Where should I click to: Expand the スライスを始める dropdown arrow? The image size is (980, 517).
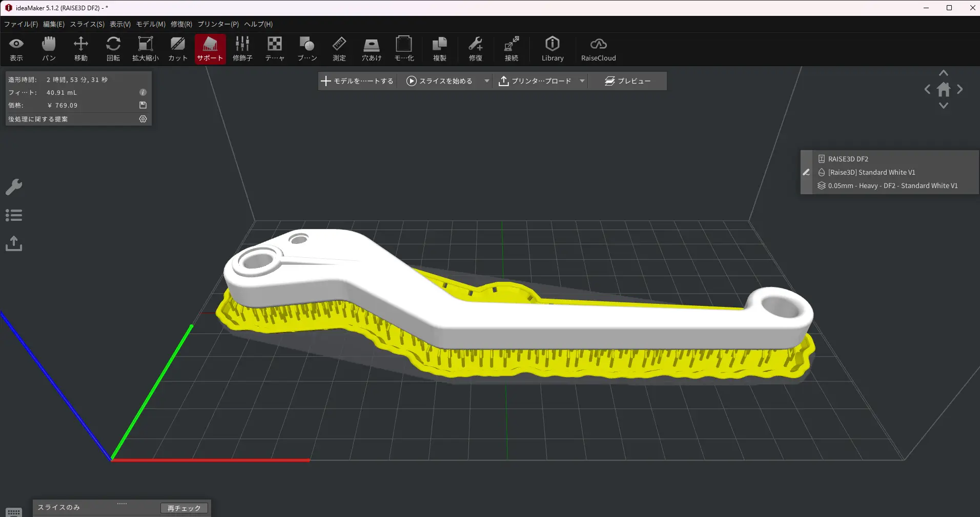(x=486, y=81)
